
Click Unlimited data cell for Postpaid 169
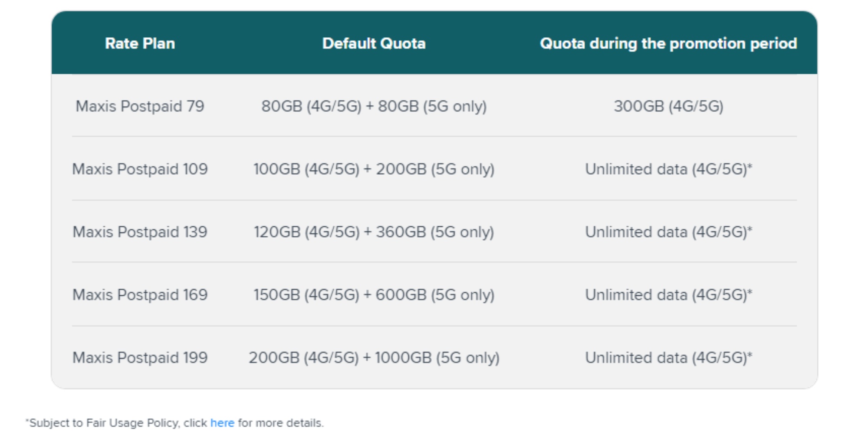(668, 295)
